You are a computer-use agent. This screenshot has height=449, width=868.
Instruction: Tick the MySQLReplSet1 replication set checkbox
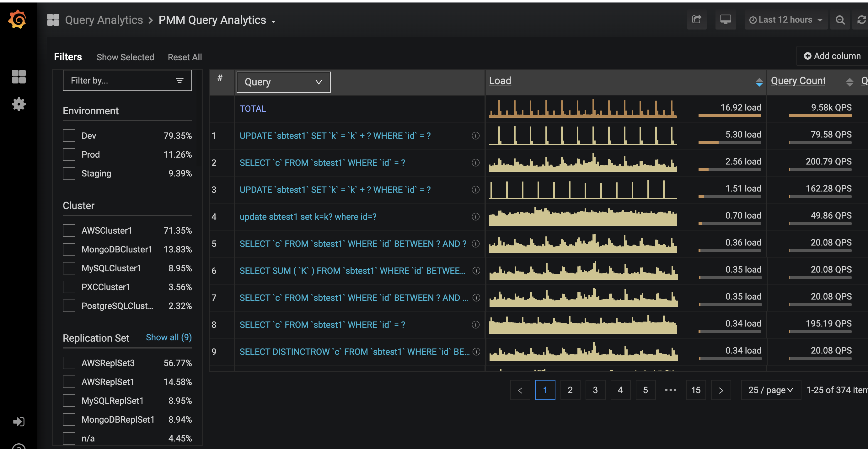tap(69, 401)
